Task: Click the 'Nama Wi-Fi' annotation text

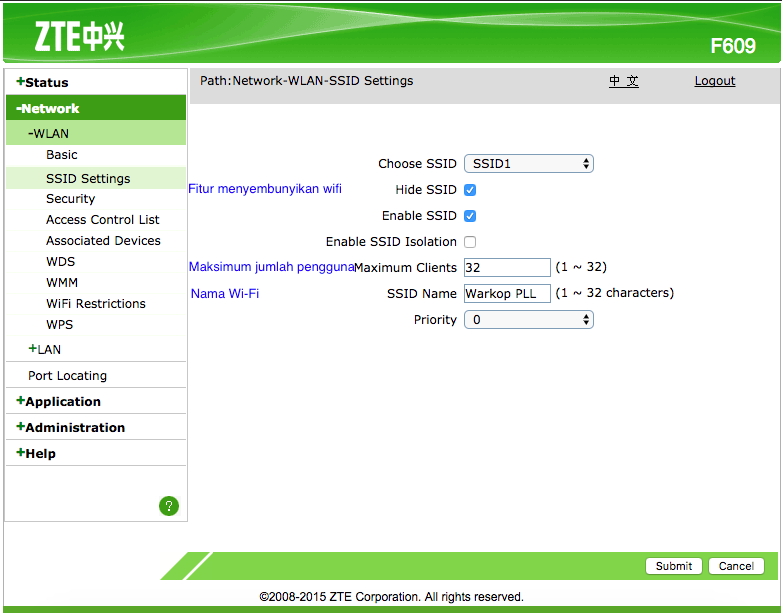Action: (x=225, y=293)
